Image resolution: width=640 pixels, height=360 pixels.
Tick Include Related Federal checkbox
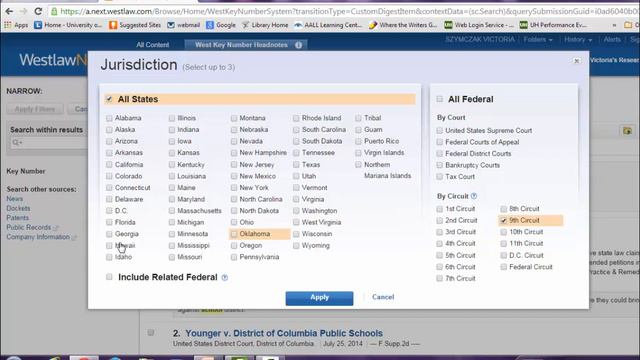[109, 277]
